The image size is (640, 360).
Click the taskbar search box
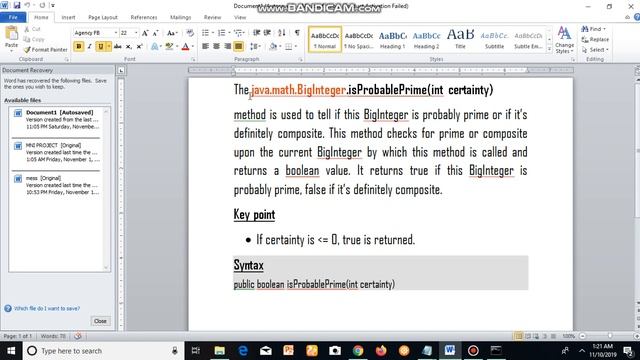(x=103, y=351)
